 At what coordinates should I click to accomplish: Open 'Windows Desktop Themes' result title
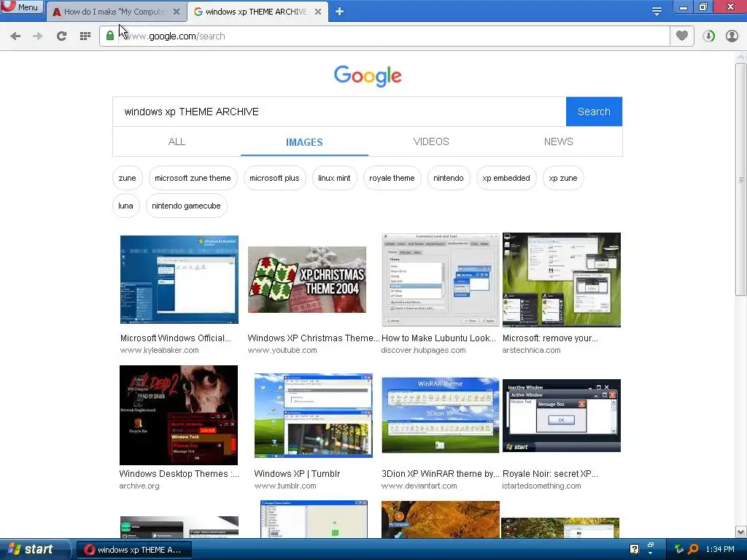pos(179,474)
